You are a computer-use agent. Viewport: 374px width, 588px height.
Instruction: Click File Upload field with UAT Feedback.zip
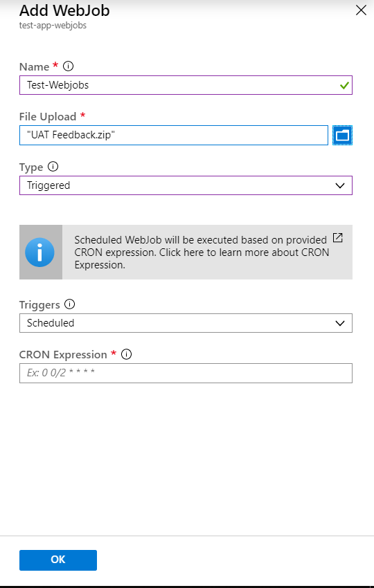(x=174, y=135)
